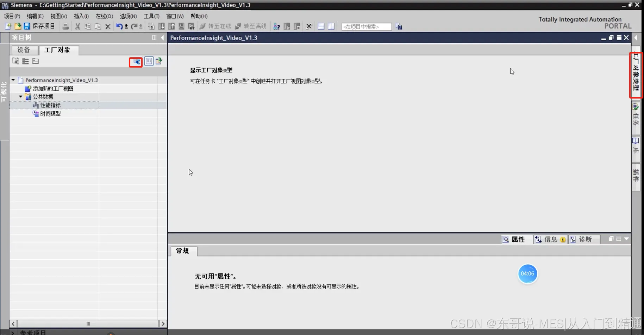Screen dimensions: 644x335
Task: Click the project tree horizontal scrollbar thumb
Action: 88,324
